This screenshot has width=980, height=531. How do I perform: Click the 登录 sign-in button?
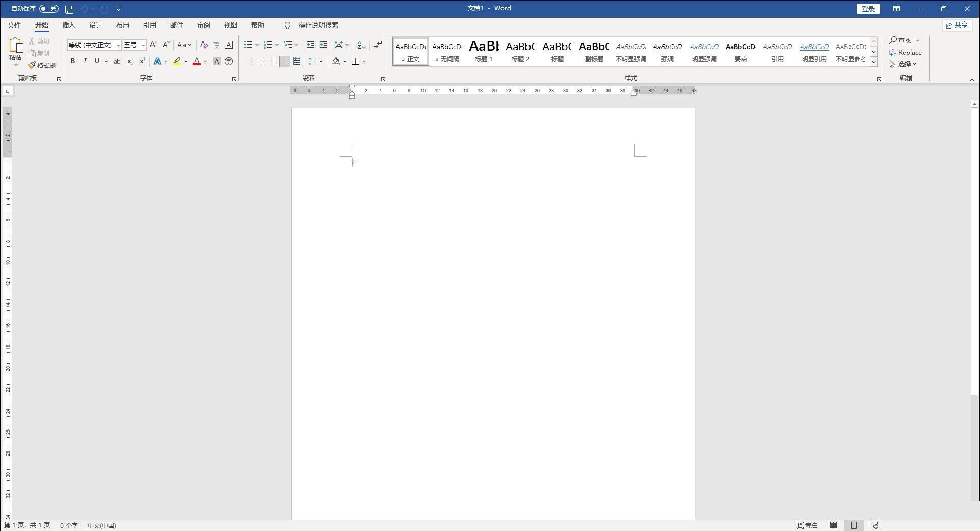pyautogui.click(x=868, y=9)
